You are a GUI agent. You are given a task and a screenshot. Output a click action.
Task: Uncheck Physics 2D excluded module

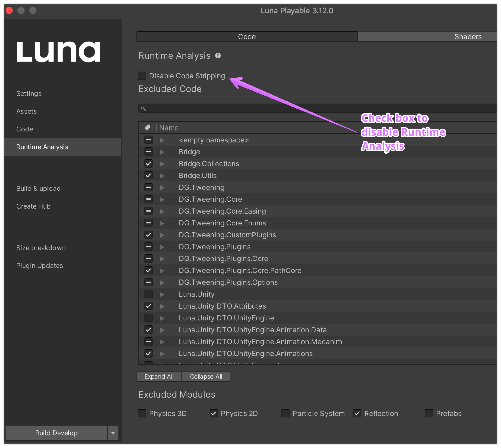pos(214,413)
